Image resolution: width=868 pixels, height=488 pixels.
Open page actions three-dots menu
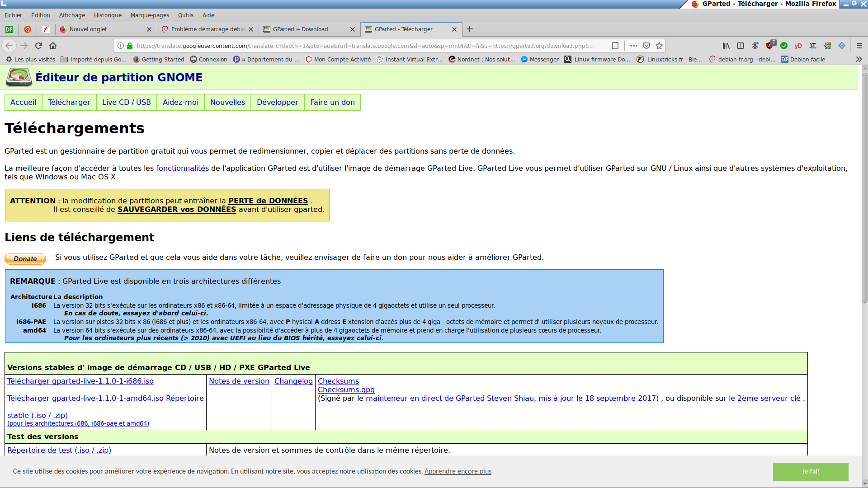tap(634, 46)
